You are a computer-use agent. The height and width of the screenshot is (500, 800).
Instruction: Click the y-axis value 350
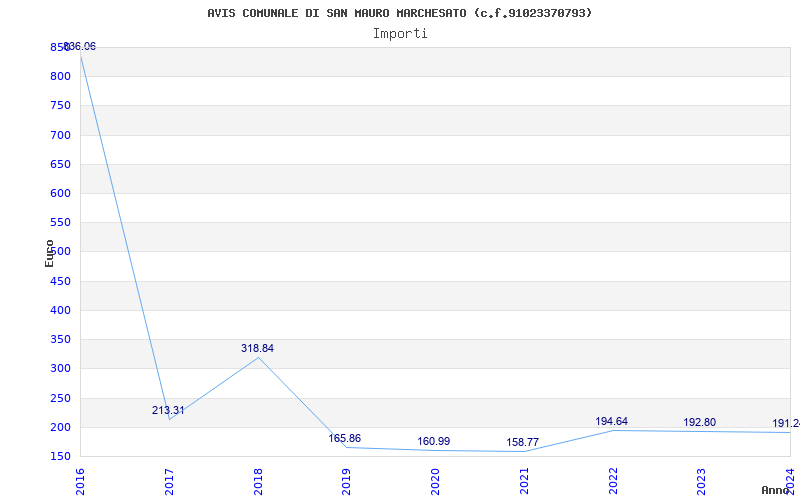click(60, 339)
